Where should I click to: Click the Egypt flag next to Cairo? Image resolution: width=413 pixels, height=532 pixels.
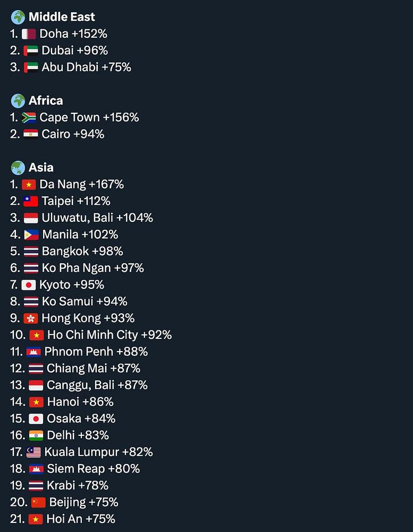coord(31,134)
